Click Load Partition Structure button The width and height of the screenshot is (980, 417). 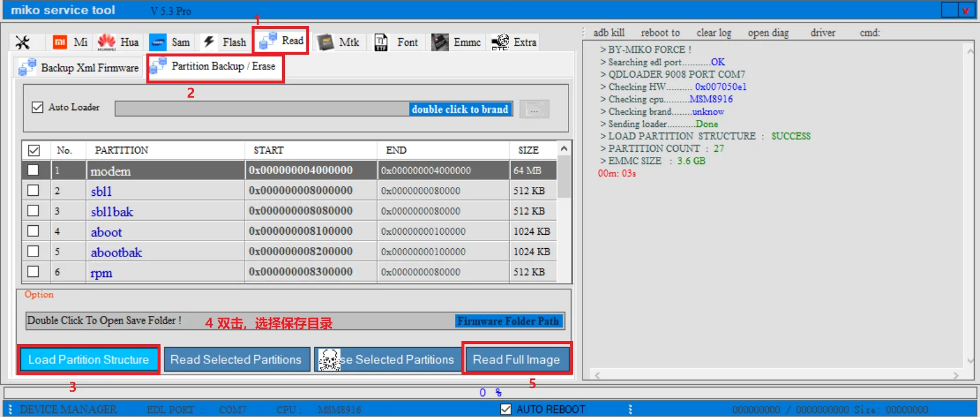pos(88,359)
